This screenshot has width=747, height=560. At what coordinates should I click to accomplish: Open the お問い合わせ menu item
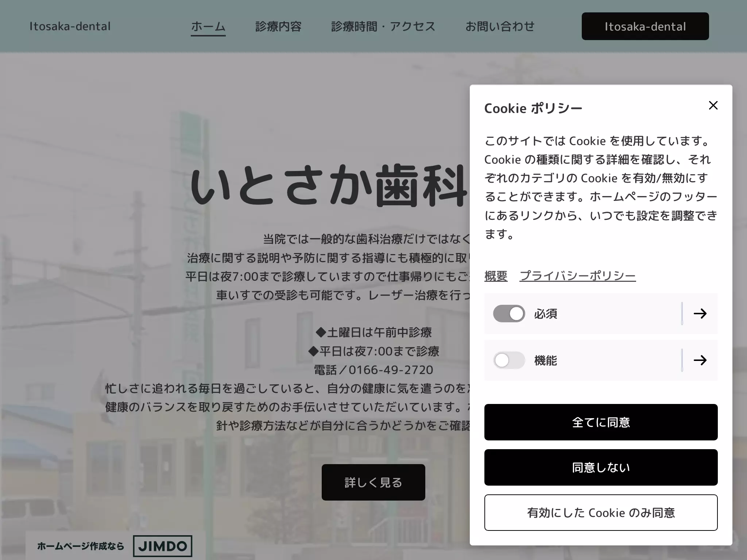[x=500, y=27]
